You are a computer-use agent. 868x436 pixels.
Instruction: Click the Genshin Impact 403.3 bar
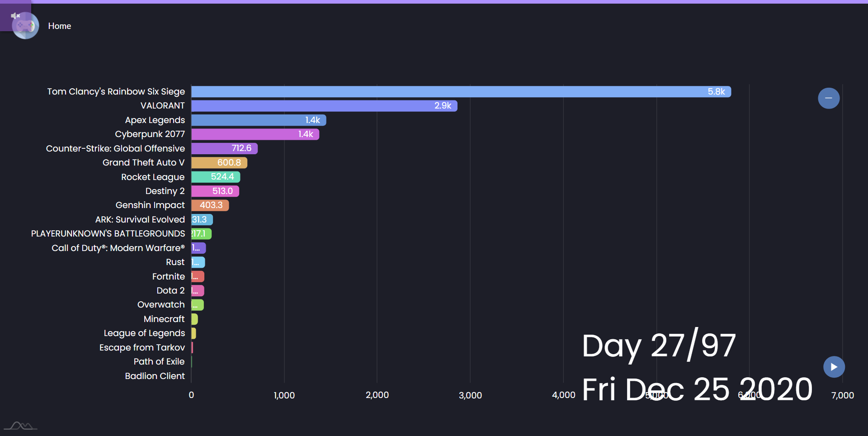click(210, 205)
